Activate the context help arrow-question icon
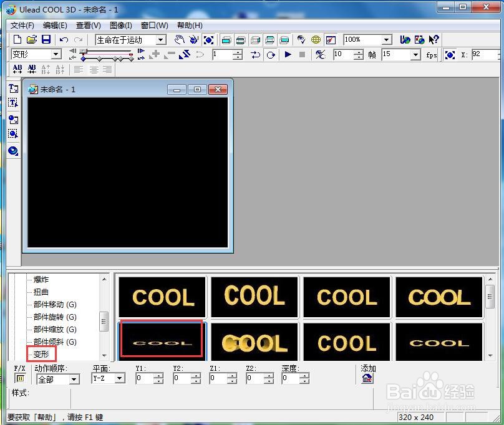Viewport: 504px width, 425px height. point(434,39)
